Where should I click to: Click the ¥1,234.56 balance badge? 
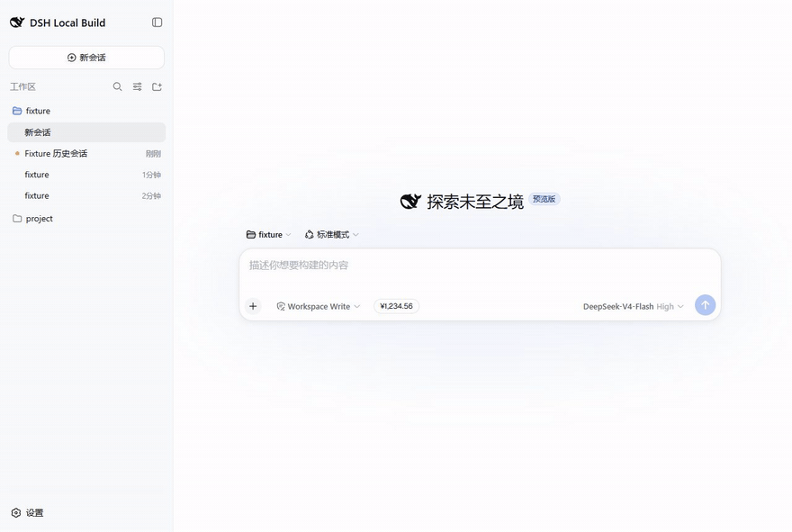tap(397, 306)
